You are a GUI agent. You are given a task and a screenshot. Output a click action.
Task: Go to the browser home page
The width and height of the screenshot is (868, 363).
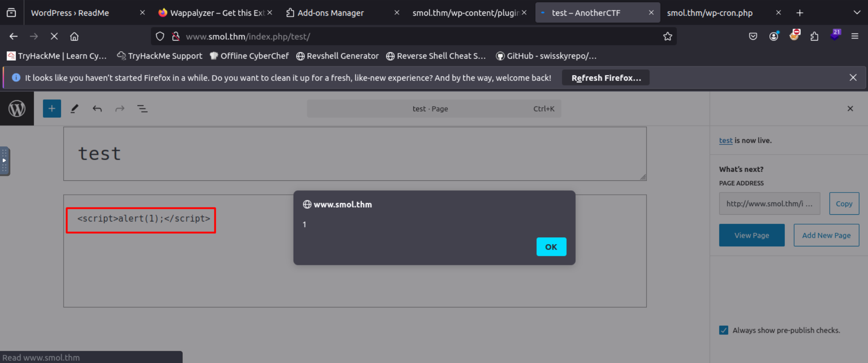[74, 37]
